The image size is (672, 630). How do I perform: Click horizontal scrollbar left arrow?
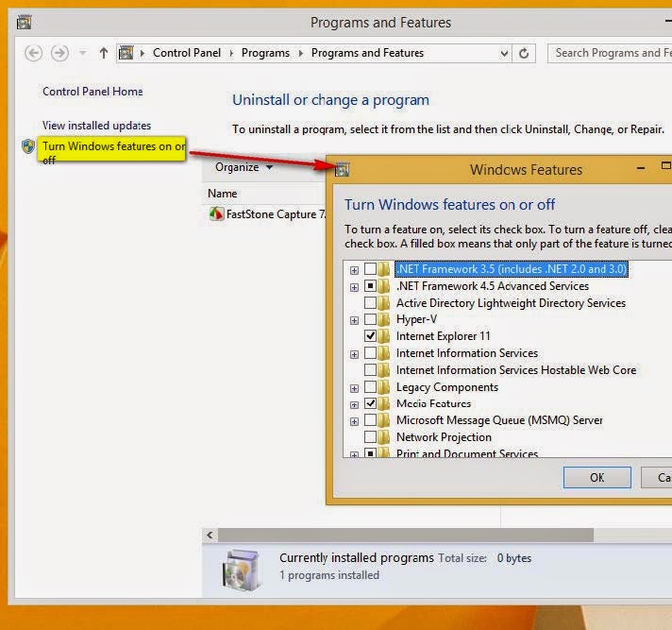(x=210, y=535)
